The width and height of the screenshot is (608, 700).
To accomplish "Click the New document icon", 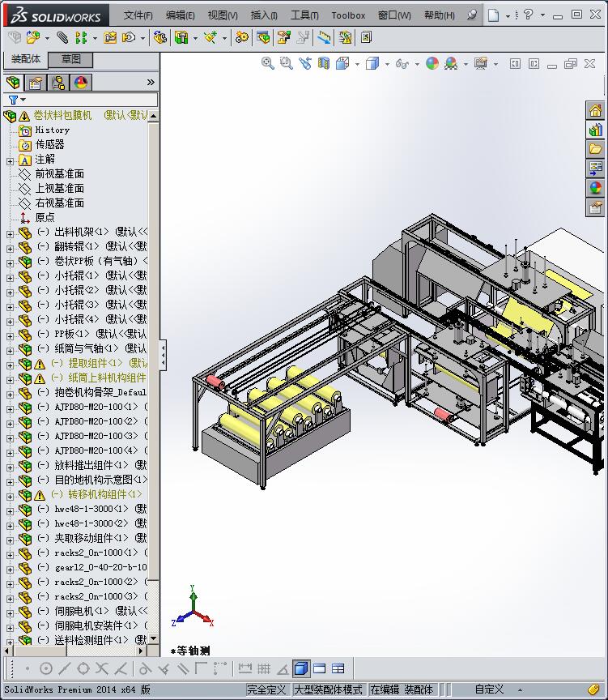I will (493, 15).
